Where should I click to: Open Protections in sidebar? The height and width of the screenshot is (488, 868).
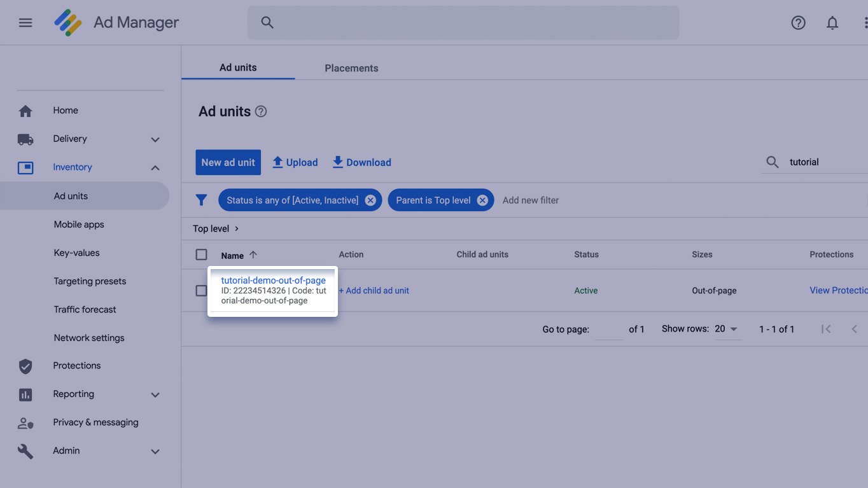click(77, 366)
